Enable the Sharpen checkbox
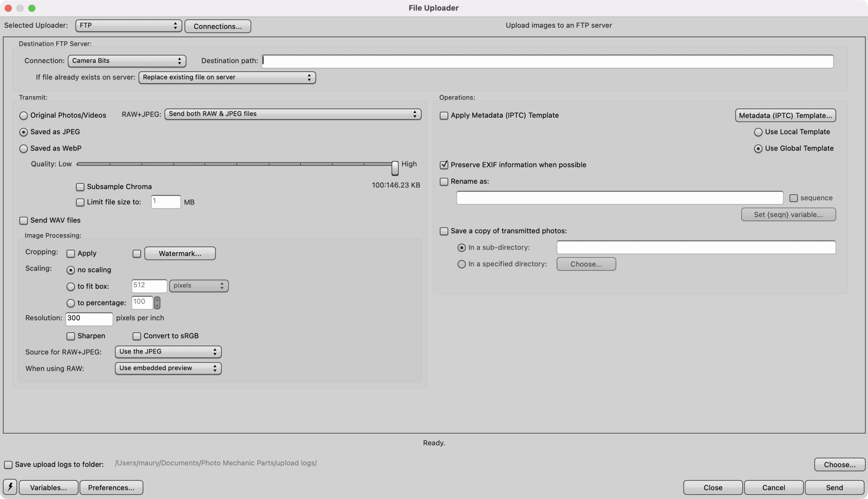 click(71, 336)
